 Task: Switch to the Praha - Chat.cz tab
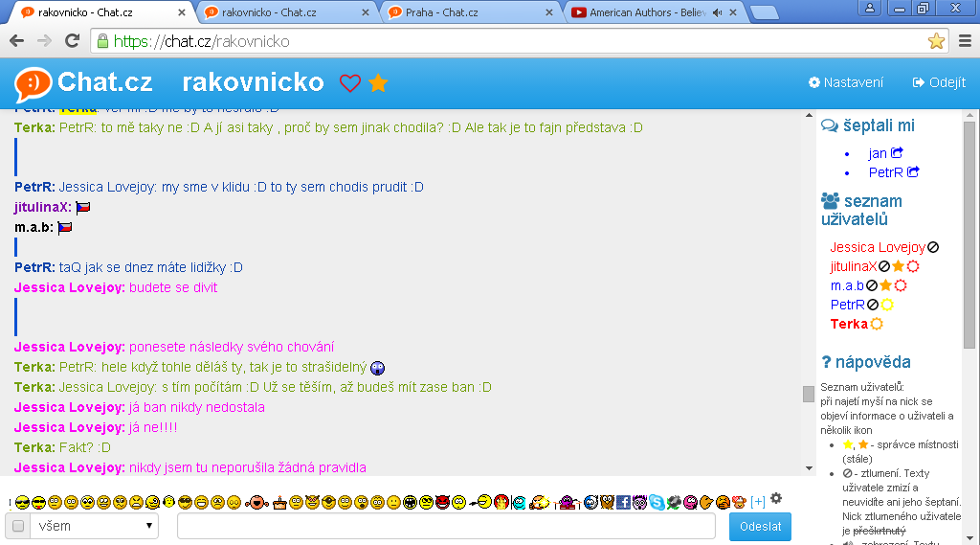(470, 12)
